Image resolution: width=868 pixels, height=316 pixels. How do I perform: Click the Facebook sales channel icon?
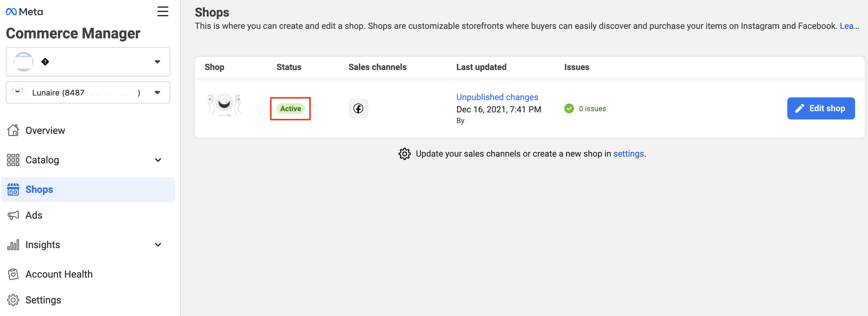(x=358, y=109)
